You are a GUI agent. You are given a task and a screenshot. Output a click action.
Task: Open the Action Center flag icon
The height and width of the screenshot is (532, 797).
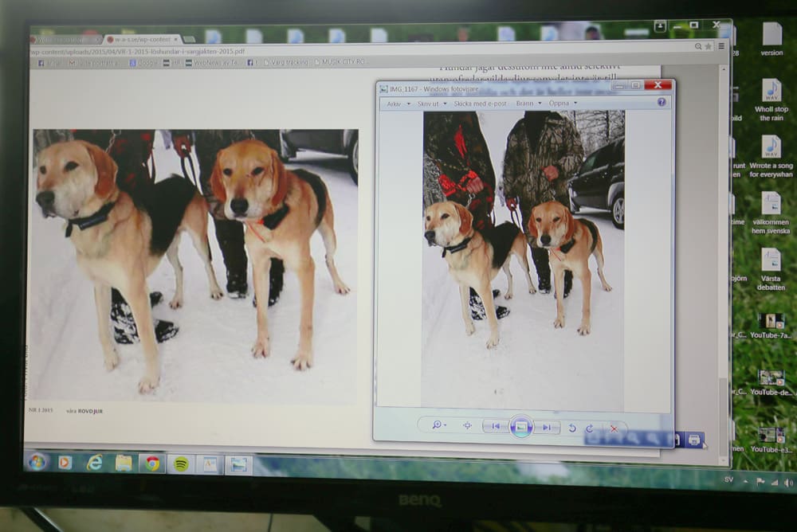tap(760, 482)
